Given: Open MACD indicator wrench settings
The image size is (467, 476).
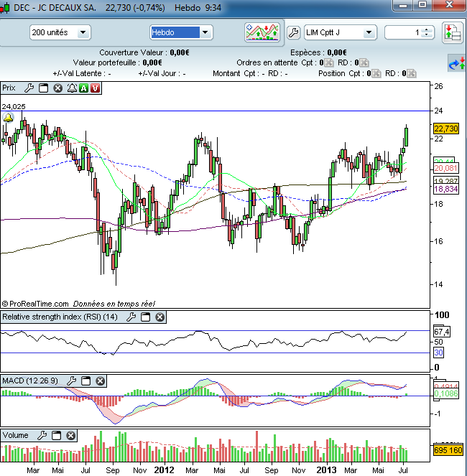Looking at the screenshot, I should 71,381.
